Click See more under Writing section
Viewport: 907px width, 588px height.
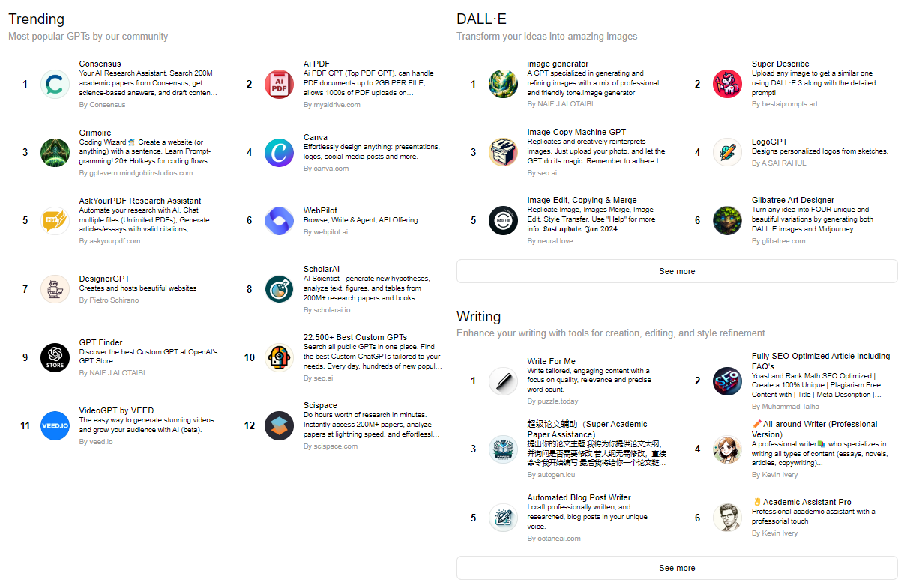pos(677,568)
